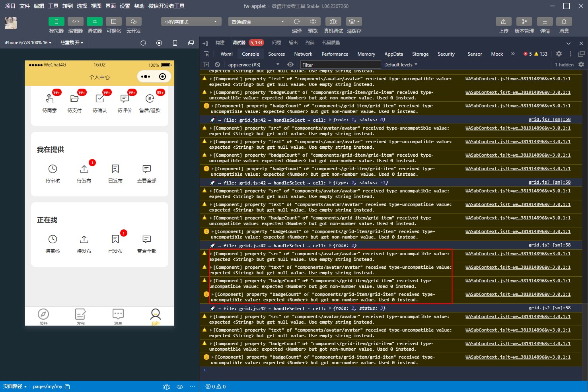Open the 普通编译 compile mode dropdown
The width and height of the screenshot is (588, 392).
coord(258,22)
